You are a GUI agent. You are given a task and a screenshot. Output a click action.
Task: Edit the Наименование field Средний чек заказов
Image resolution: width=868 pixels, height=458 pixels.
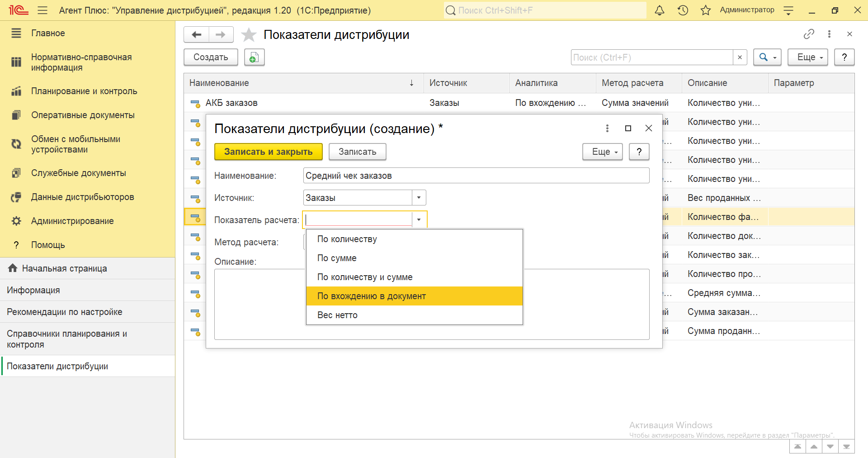[x=476, y=176]
